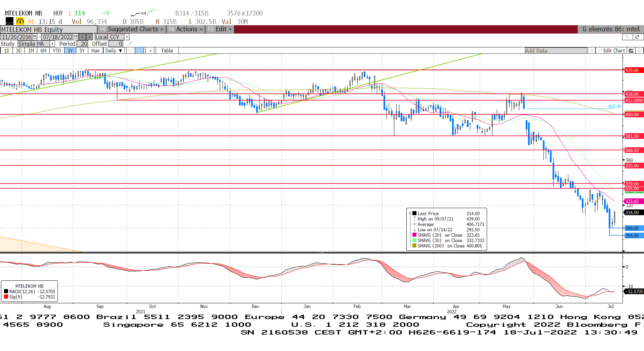
Task: Click the 314.00 last price axis label
Action: click(x=634, y=212)
